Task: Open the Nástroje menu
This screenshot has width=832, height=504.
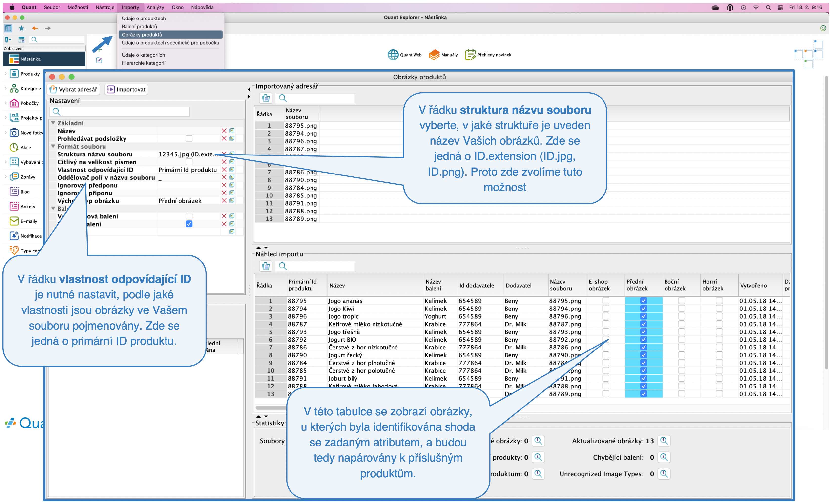Action: coord(105,7)
